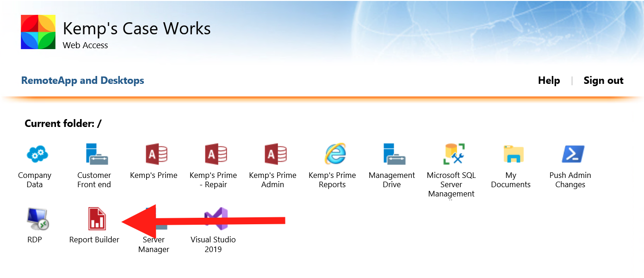Image resolution: width=644 pixels, height=278 pixels.
Task: Click the colorful Kemp's Case Works logo
Action: 38,32
